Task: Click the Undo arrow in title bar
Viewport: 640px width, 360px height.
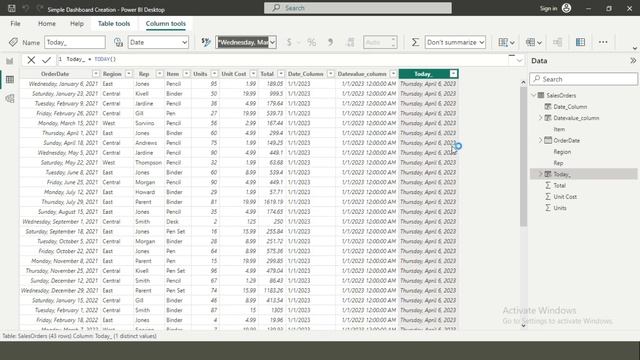Action: point(26,8)
